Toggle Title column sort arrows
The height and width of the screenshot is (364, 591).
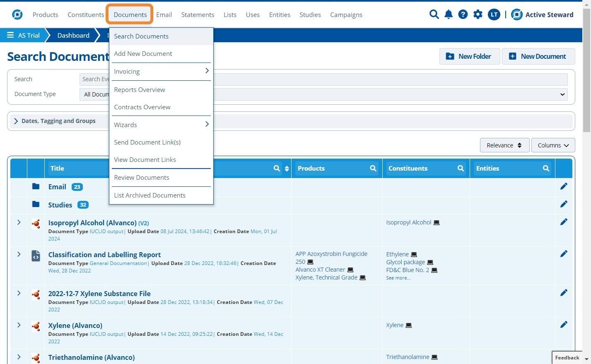coord(287,169)
